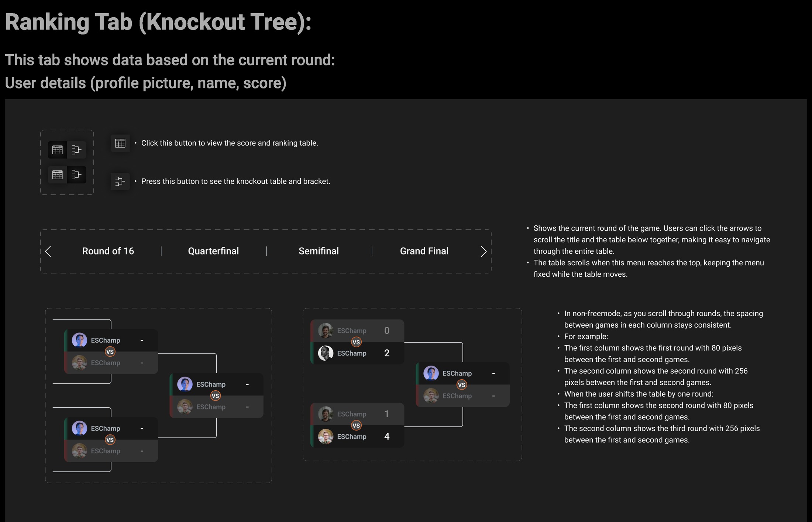Switch to Round of 16 tab

click(x=108, y=251)
